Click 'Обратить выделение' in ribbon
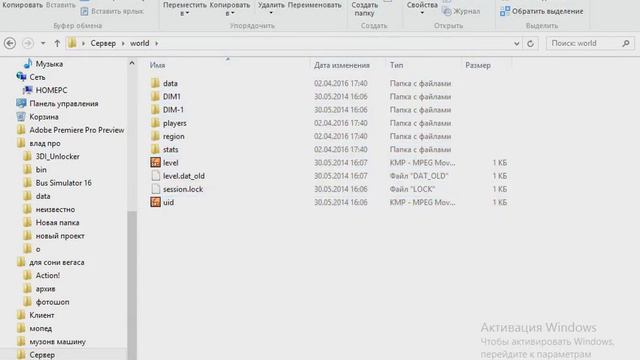Image resolution: width=640 pixels, height=360 pixels. coord(542,11)
